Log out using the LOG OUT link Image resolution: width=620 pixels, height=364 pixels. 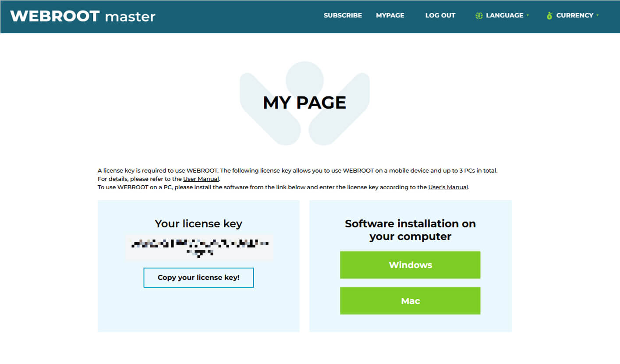coord(440,15)
